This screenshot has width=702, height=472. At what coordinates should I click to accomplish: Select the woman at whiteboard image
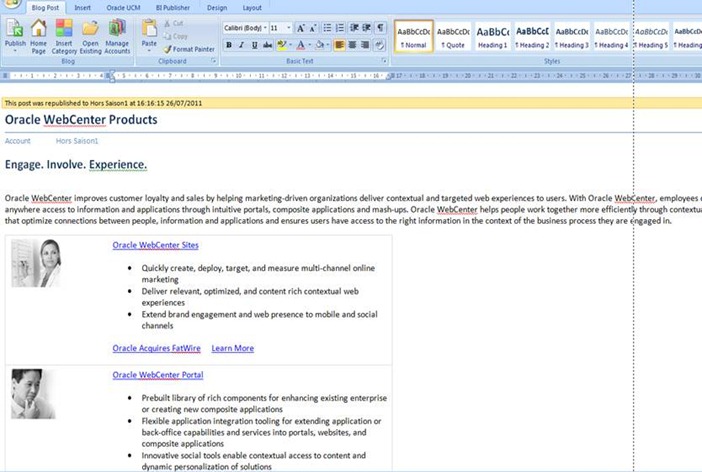pos(36,263)
